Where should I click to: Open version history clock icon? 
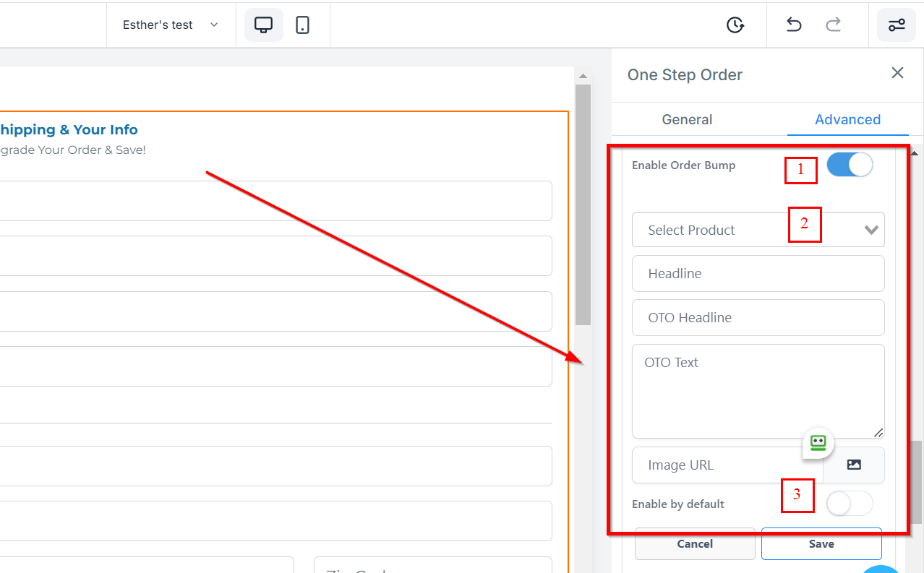point(735,25)
